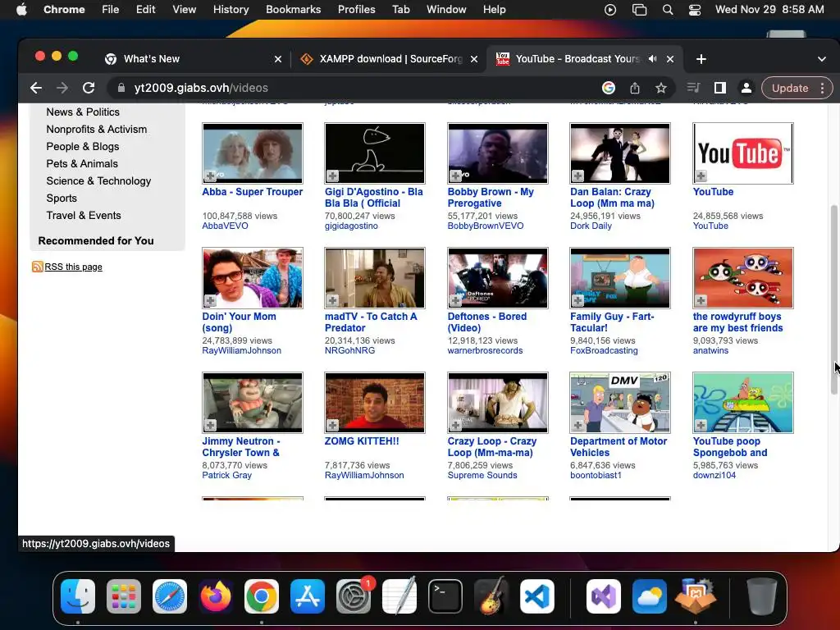Open GarageBand from the dock

coord(491,596)
